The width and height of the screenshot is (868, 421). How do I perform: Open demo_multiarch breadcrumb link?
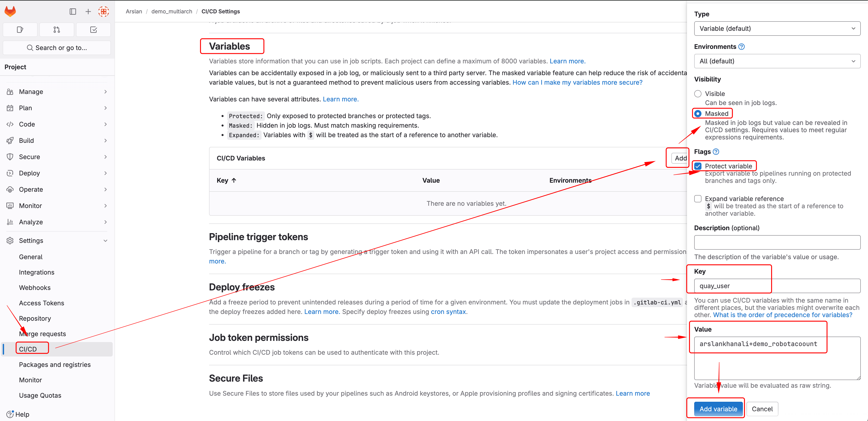tap(172, 12)
